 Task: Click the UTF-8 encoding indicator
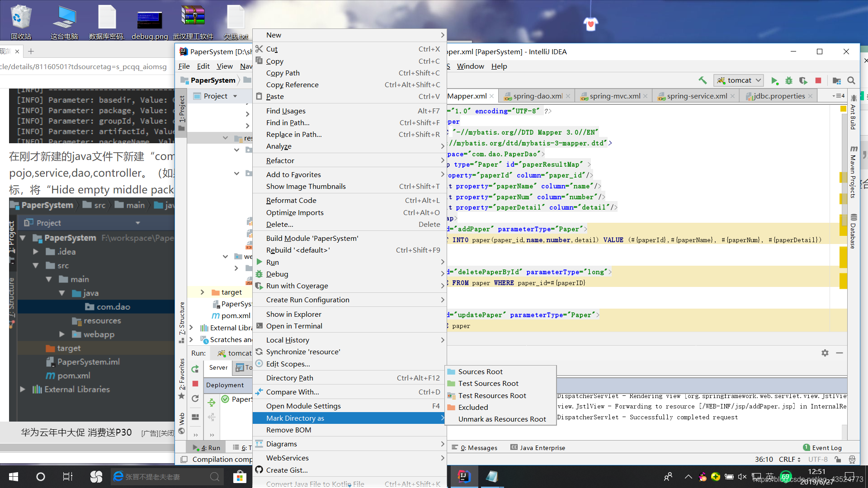[818, 460]
